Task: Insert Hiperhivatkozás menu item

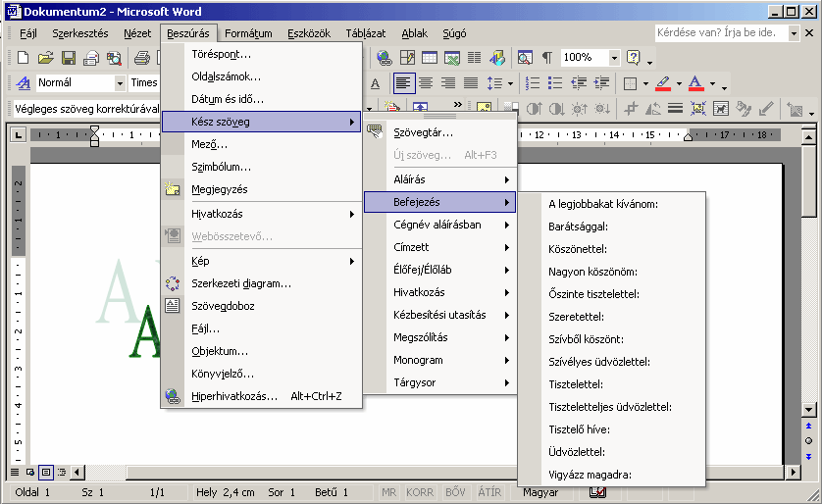Action: (262, 396)
